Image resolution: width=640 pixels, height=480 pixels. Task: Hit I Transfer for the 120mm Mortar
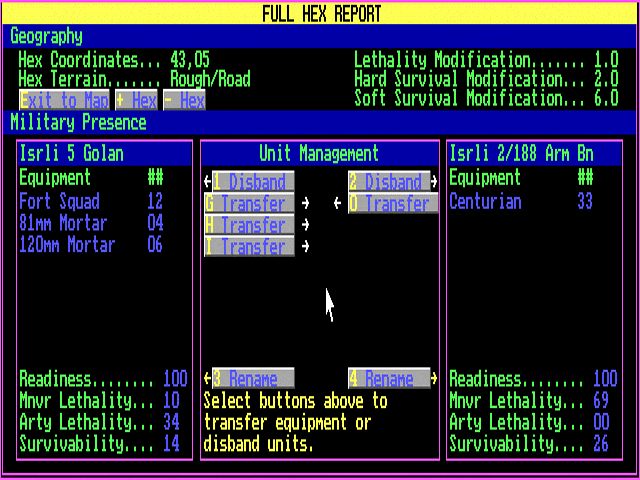click(x=249, y=246)
